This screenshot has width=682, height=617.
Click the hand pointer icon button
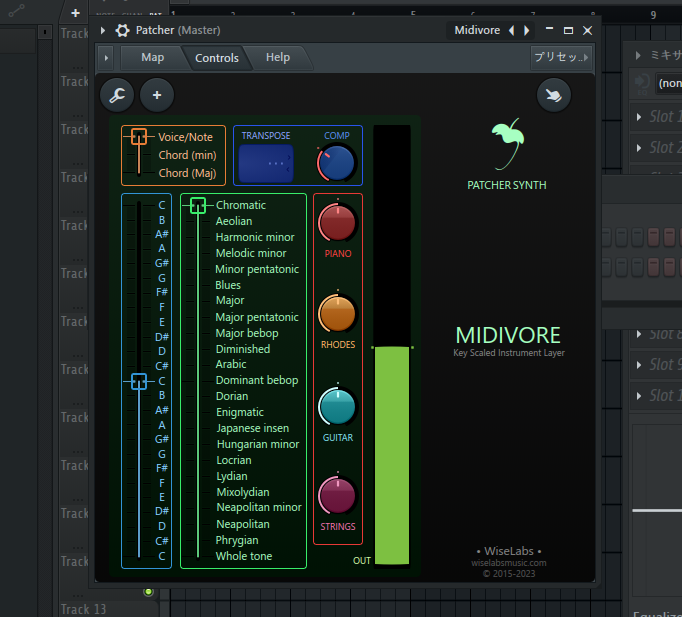point(554,95)
